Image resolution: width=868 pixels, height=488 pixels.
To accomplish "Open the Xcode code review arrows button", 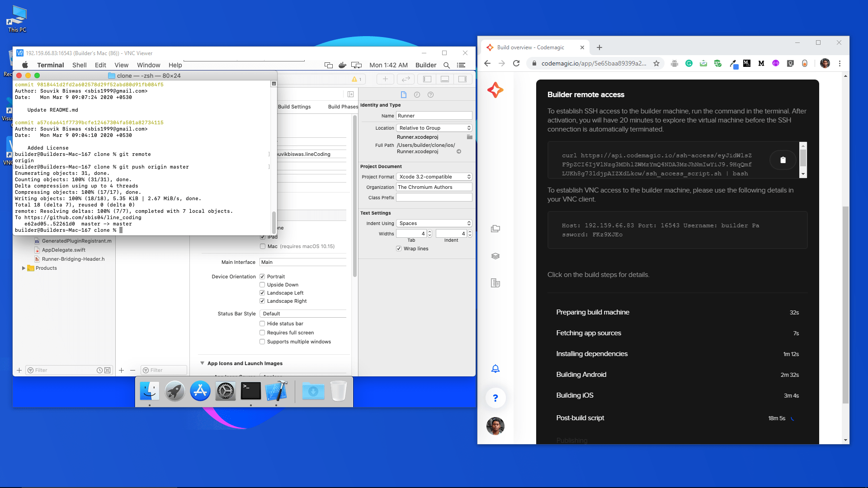I will coord(406,79).
